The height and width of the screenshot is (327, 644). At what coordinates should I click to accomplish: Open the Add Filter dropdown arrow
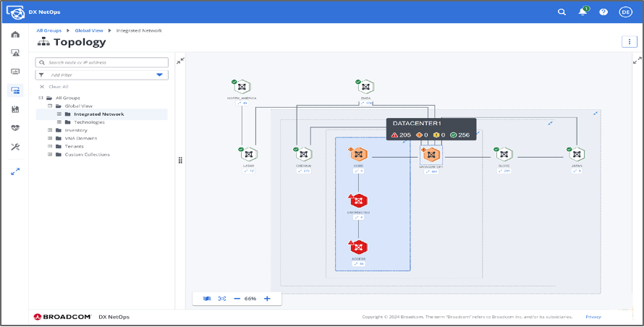159,75
